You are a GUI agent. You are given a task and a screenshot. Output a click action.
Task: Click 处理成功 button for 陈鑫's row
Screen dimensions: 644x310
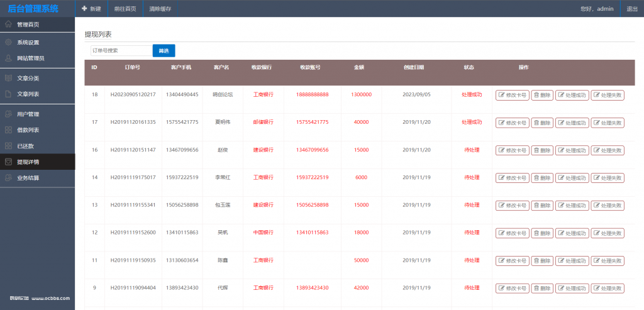pos(572,261)
